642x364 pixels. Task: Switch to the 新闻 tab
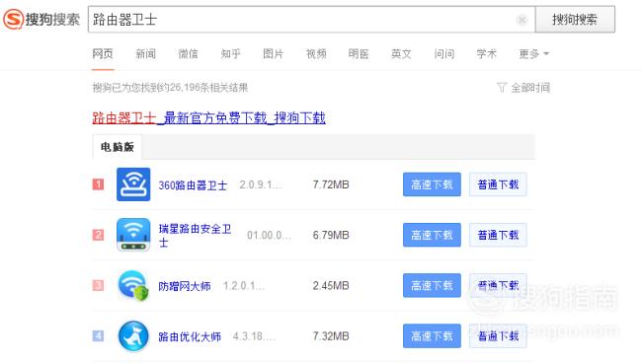point(146,53)
